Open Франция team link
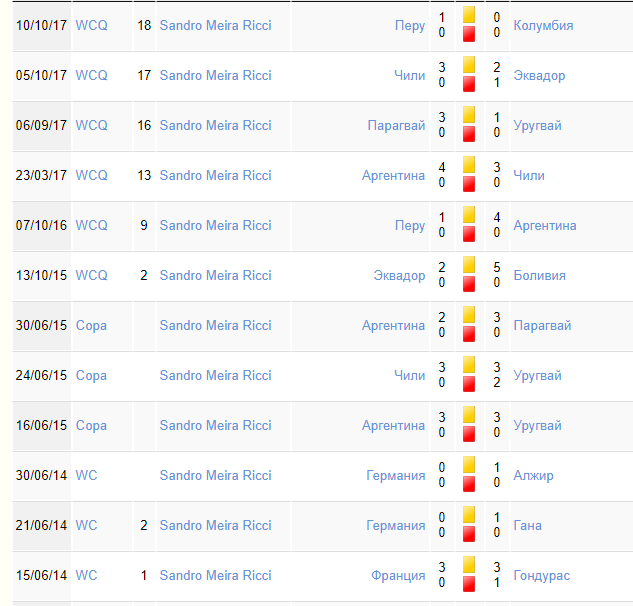Screen dimensions: 633x606 [398, 576]
